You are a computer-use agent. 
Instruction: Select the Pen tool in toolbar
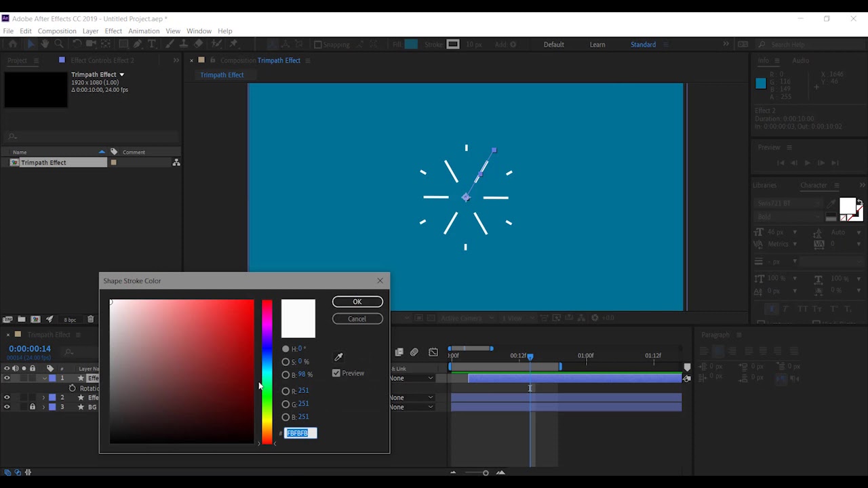(138, 44)
